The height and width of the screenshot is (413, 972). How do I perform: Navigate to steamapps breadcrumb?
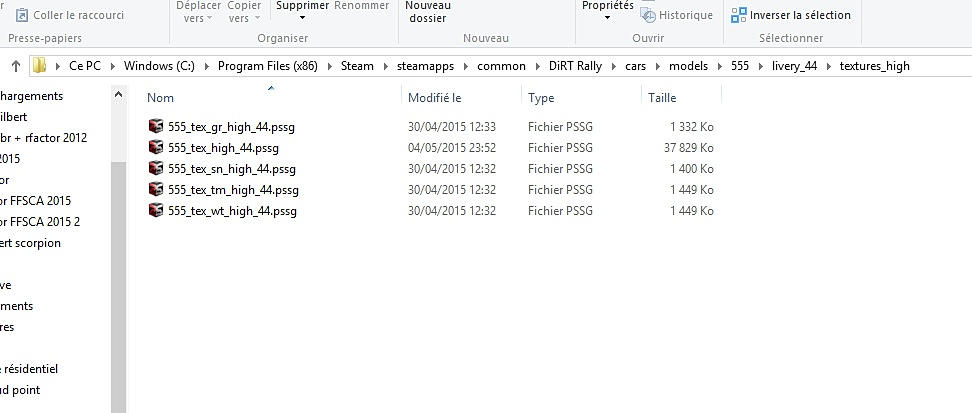pyautogui.click(x=425, y=66)
